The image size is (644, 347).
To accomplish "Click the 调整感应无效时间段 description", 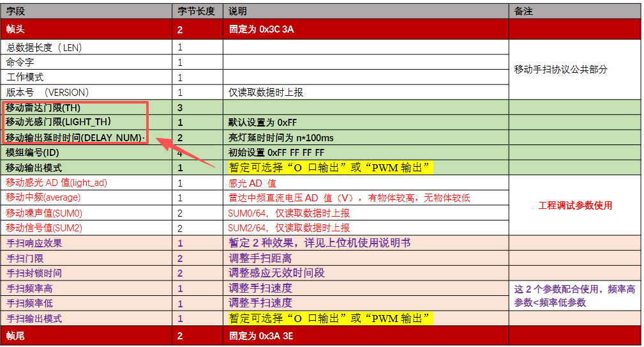I will click(x=276, y=273).
